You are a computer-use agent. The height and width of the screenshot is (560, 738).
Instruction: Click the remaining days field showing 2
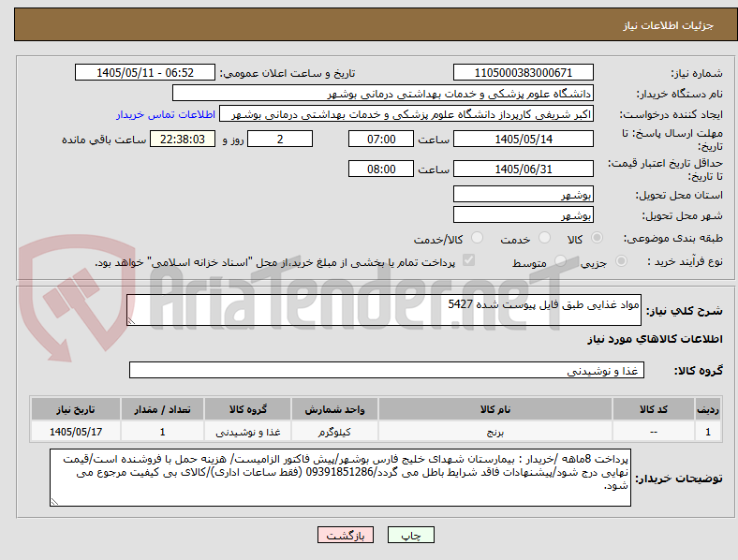(280, 139)
